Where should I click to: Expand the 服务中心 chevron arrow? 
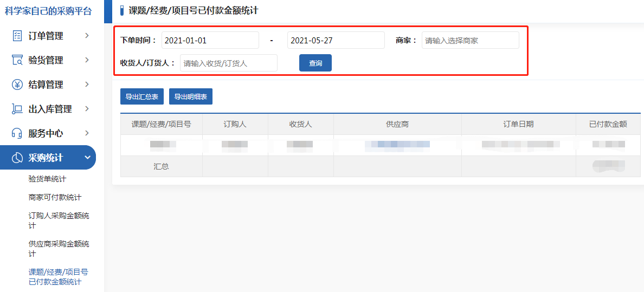(x=87, y=133)
